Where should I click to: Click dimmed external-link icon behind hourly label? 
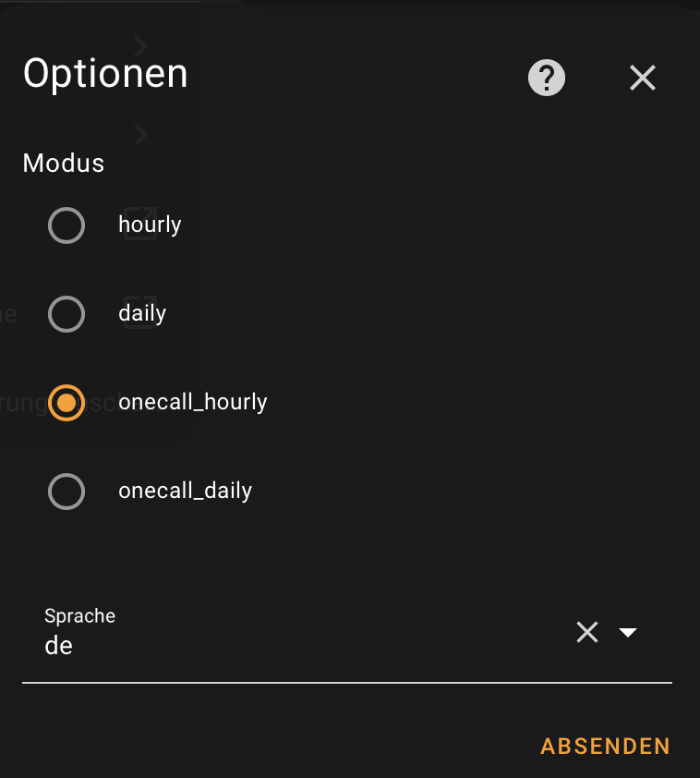pos(140,224)
